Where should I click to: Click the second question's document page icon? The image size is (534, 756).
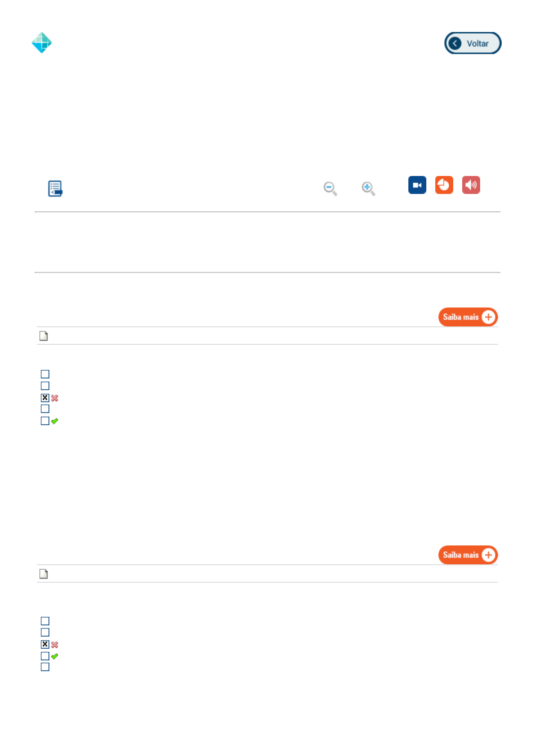pos(44,574)
